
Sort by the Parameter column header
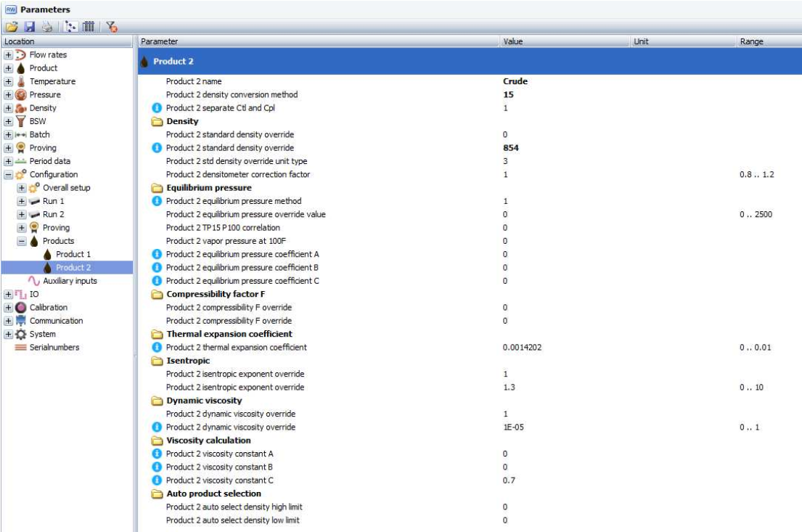[318, 41]
